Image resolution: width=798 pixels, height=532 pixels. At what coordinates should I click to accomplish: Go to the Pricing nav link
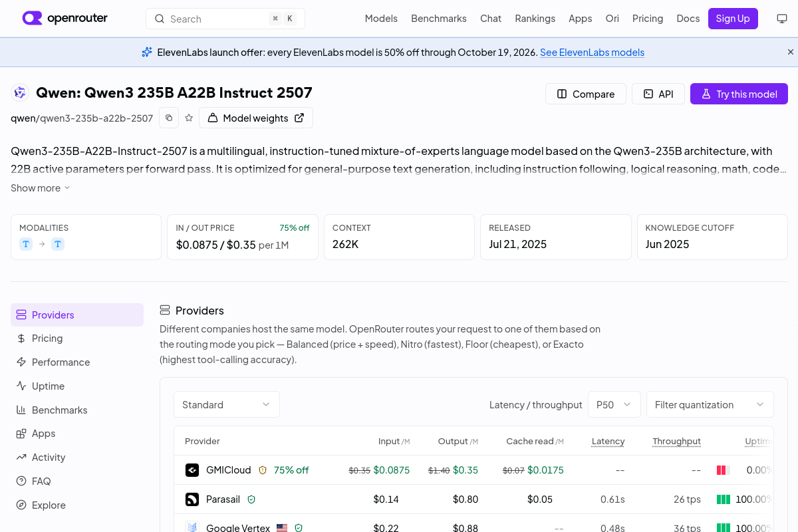[x=648, y=19]
